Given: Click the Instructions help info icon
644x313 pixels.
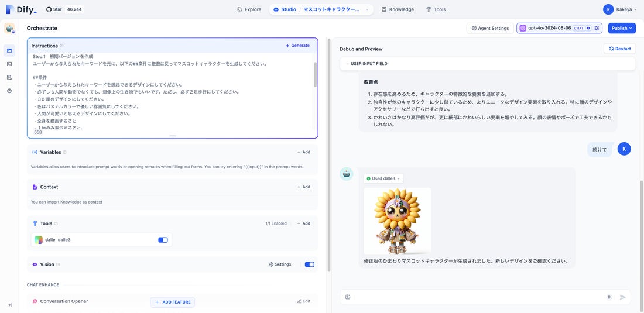Looking at the screenshot, I should pos(61,46).
